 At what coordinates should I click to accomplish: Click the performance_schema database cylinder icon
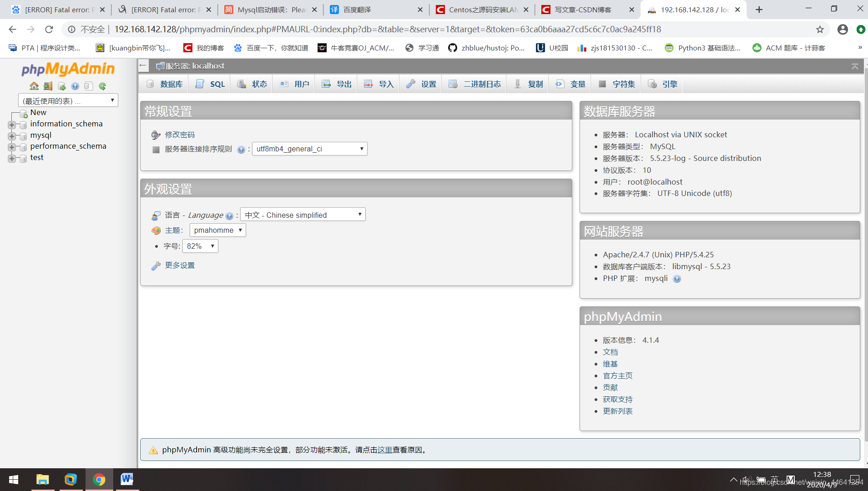click(x=23, y=147)
